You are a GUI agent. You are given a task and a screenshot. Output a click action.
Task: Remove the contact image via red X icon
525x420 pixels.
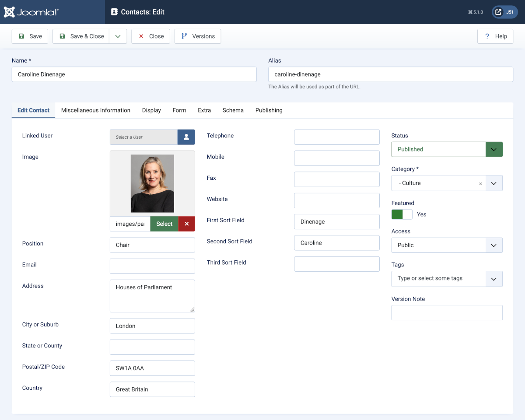186,224
